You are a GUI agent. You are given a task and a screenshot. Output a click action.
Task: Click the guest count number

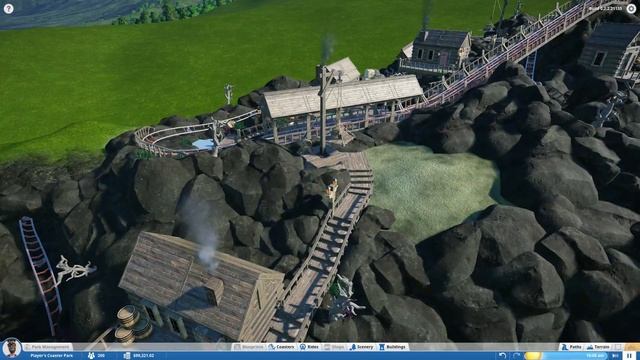click(x=101, y=356)
